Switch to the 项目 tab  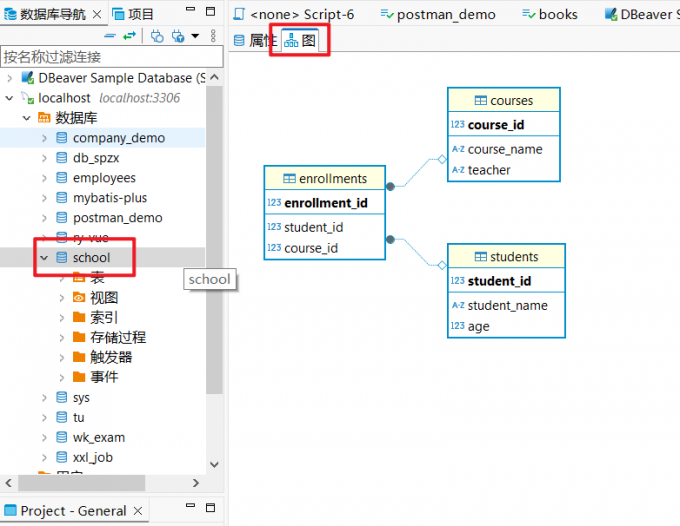[x=133, y=14]
